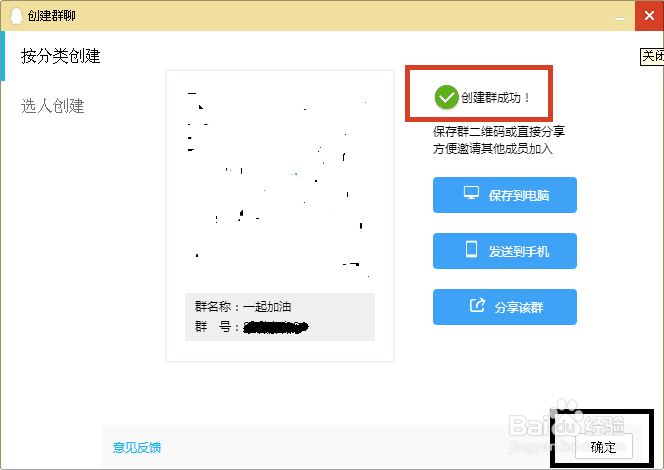Open the 意见反馈 link
Viewport: 664px width, 470px height.
tap(137, 448)
